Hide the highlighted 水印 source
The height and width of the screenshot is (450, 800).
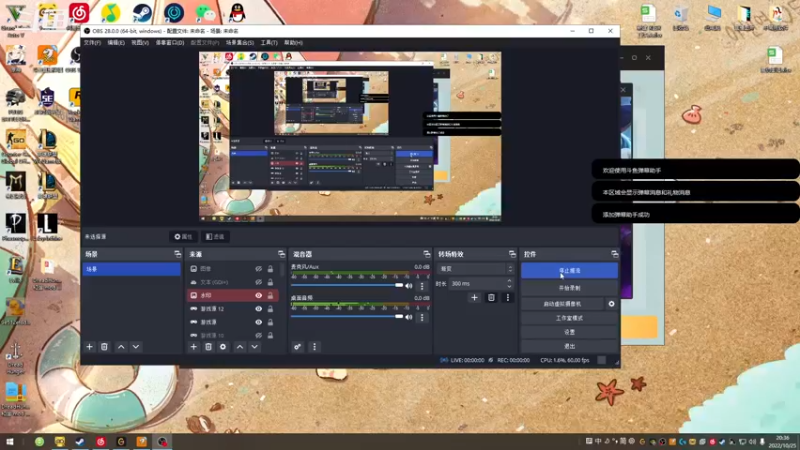pos(259,295)
